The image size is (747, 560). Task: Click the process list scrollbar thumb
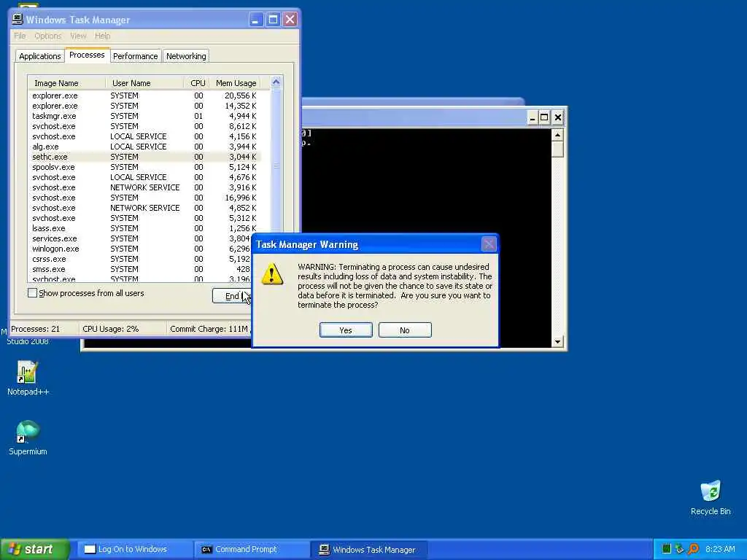(x=276, y=166)
